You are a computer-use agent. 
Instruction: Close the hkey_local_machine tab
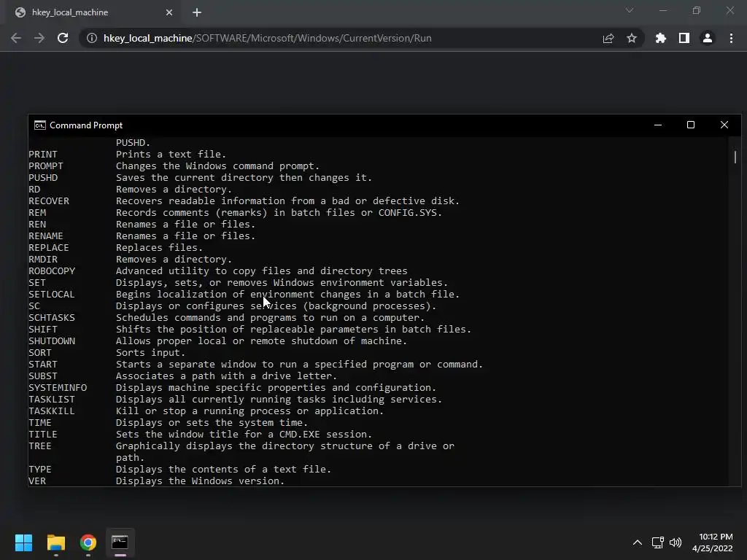click(x=169, y=12)
